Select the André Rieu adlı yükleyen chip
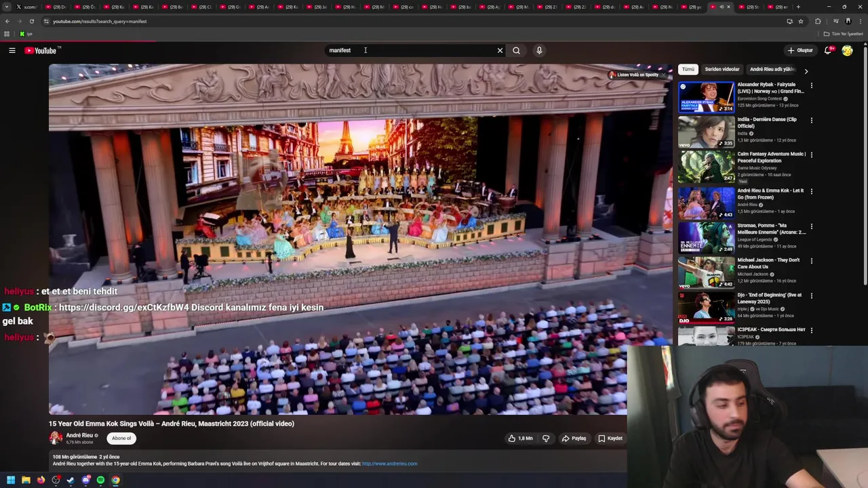This screenshot has height=488, width=868. (772, 69)
